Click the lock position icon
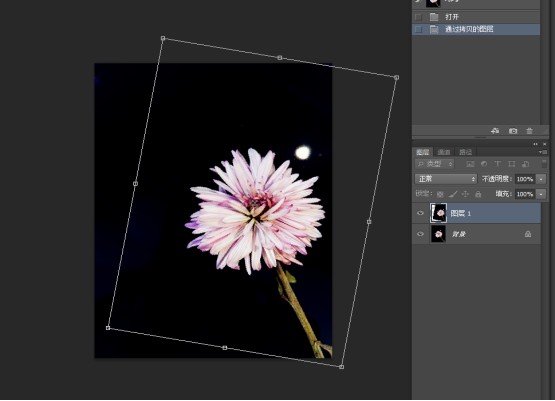Image resolution: width=555 pixels, height=401 pixels. point(465,194)
